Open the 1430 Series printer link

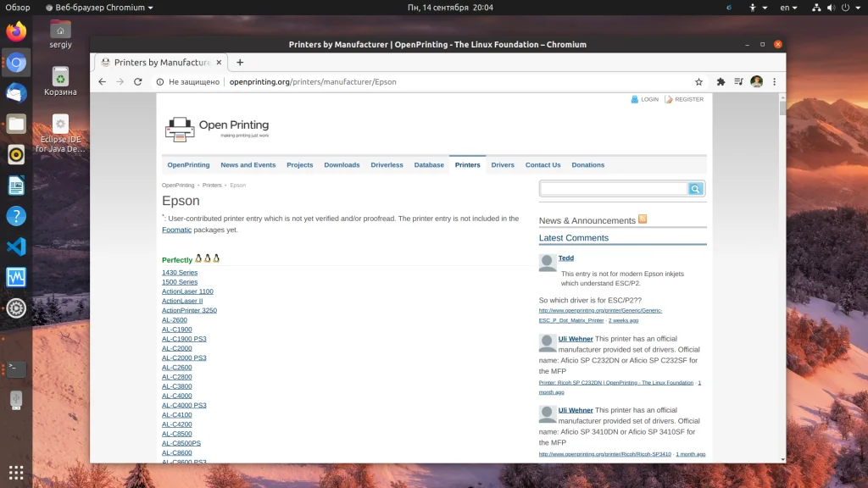click(180, 272)
